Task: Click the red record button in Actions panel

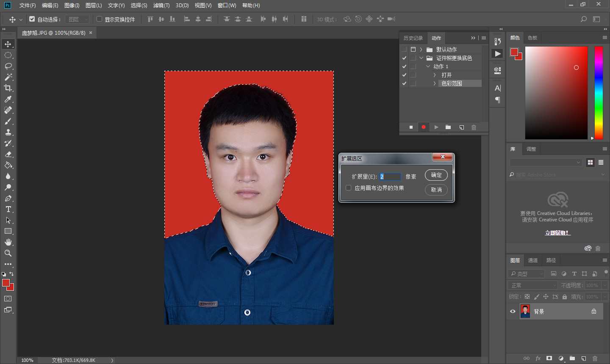Action: coord(423,127)
